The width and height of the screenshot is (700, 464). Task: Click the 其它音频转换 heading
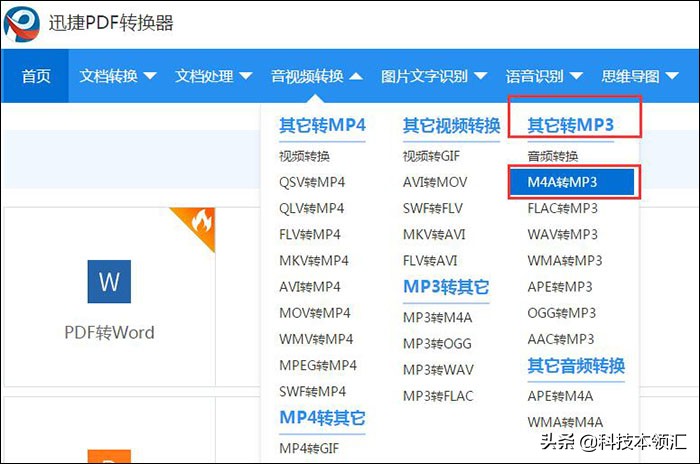point(576,366)
